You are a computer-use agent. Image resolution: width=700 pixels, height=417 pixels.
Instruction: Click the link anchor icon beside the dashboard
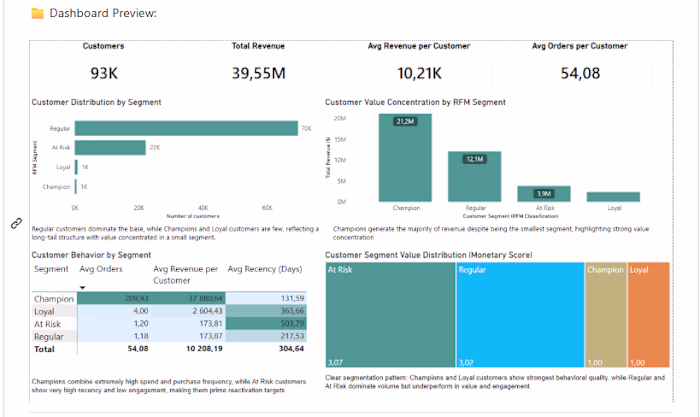[17, 223]
